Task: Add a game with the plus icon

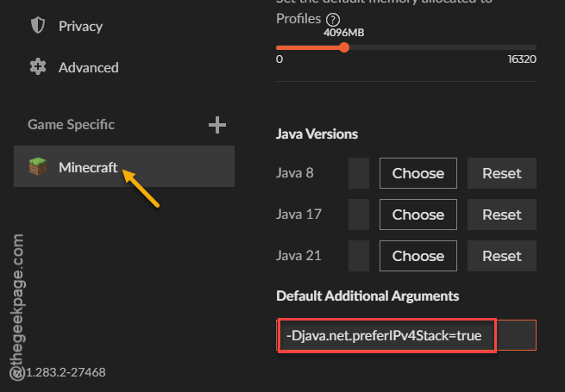Action: click(217, 125)
